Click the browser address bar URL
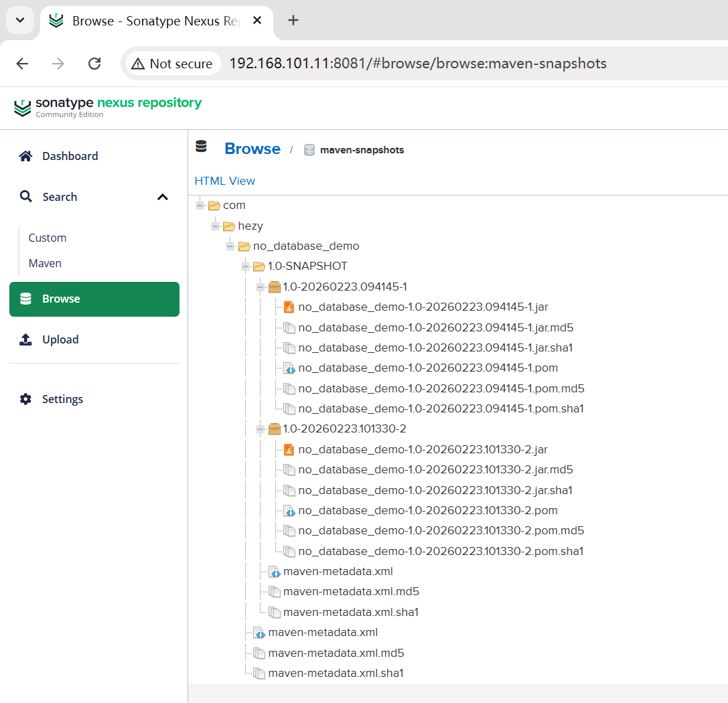728x703 pixels. (418, 64)
